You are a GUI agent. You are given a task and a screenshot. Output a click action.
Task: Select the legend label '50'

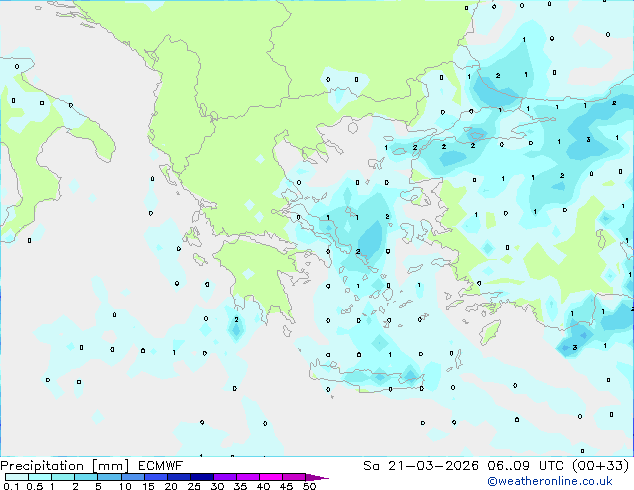pyautogui.click(x=310, y=486)
